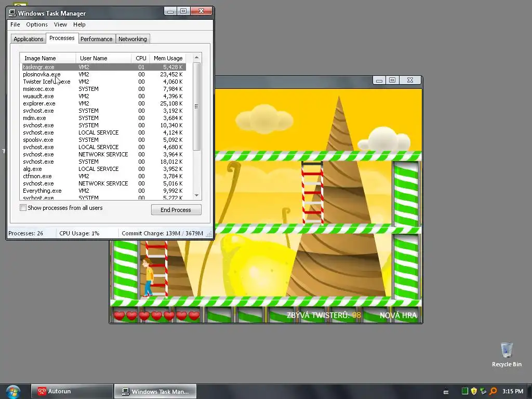Viewport: 532px width, 399px height.
Task: Open the Start menu orb
Action: tap(12, 392)
